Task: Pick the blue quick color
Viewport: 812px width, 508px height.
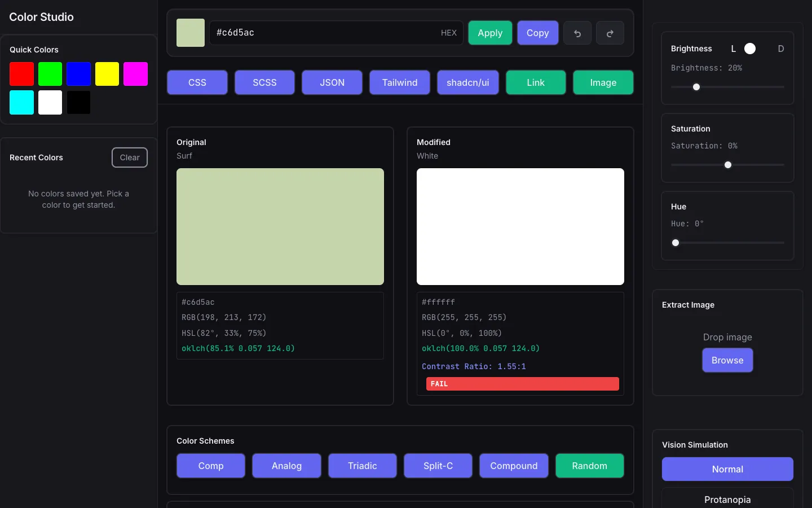Action: pos(78,74)
